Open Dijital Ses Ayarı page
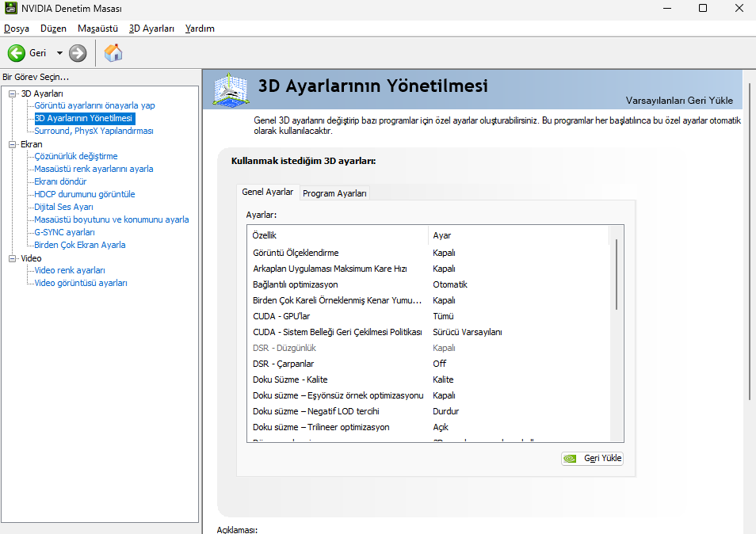Viewport: 756px width, 534px height. click(63, 207)
